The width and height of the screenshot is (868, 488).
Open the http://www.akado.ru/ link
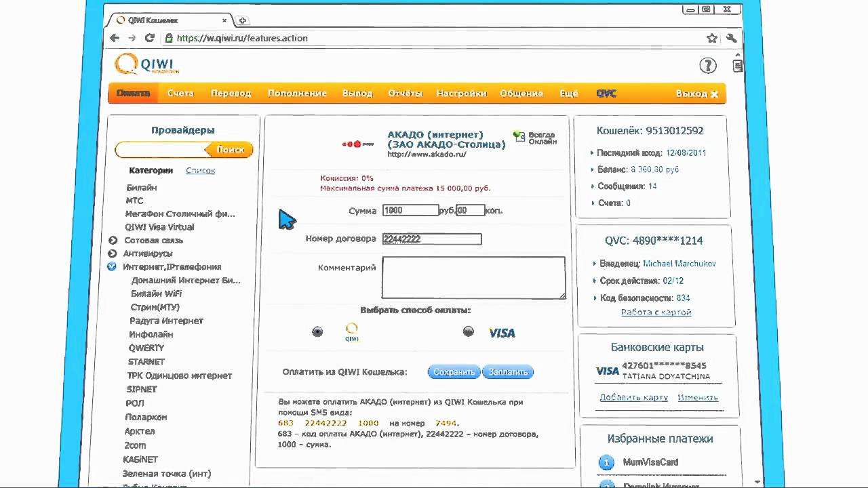[x=427, y=155]
